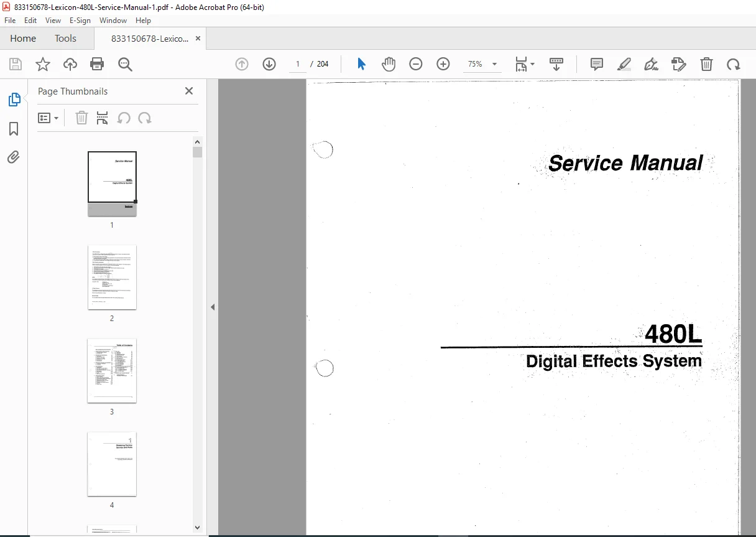This screenshot has height=537, width=756.
Task: Toggle the Page Thumbnails sidebar icon
Action: (14, 100)
